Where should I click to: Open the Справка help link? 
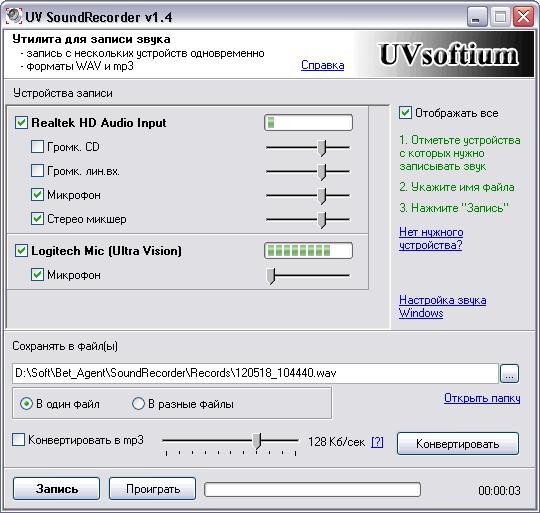coord(322,65)
